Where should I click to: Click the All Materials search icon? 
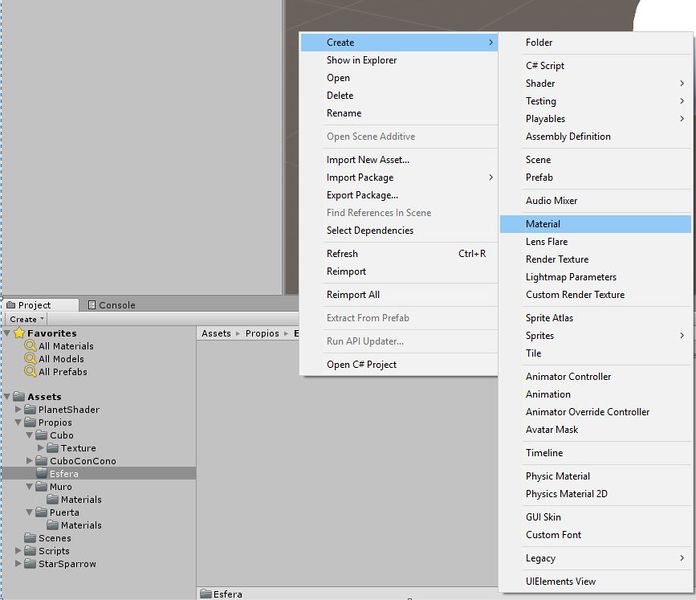pos(30,346)
